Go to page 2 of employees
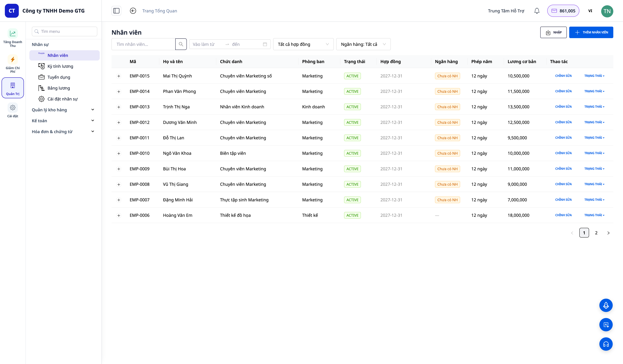This screenshot has height=364, width=623. (x=596, y=233)
